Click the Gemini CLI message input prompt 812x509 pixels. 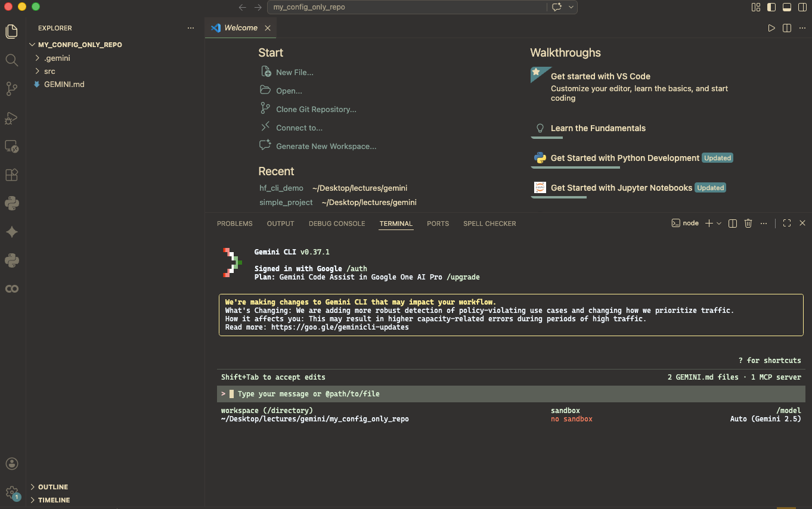511,394
